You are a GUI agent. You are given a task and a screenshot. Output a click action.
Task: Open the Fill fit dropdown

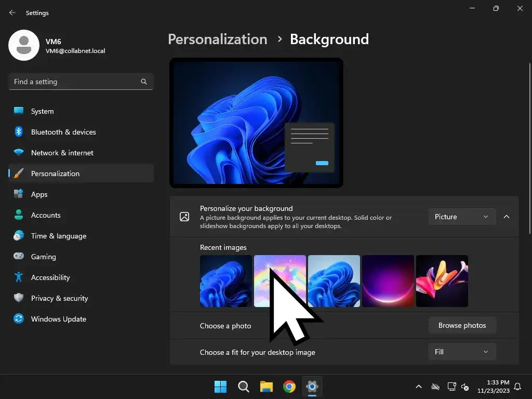click(x=462, y=352)
